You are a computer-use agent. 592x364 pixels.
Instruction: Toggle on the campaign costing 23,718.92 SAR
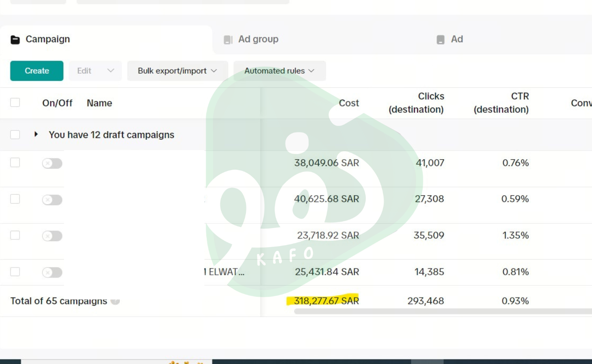(x=52, y=236)
